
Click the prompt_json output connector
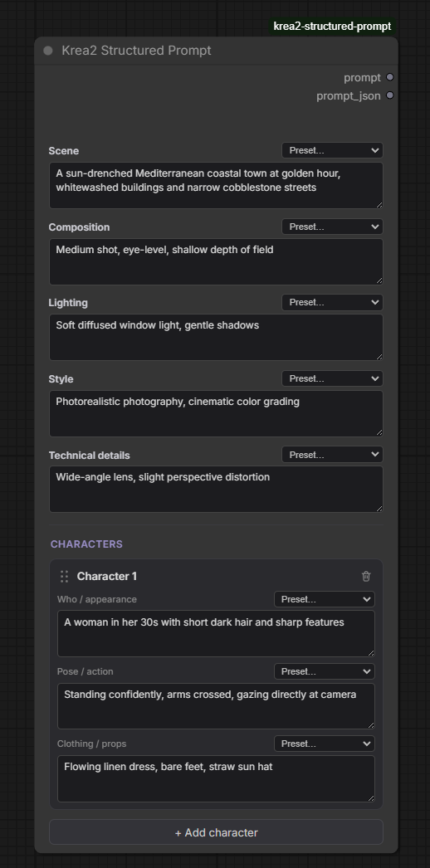point(390,95)
